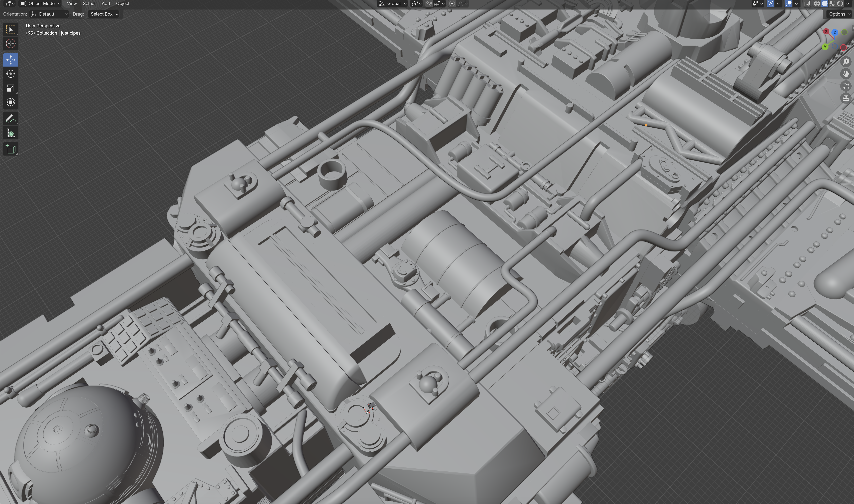Toggle show gizmos button

pos(770,3)
